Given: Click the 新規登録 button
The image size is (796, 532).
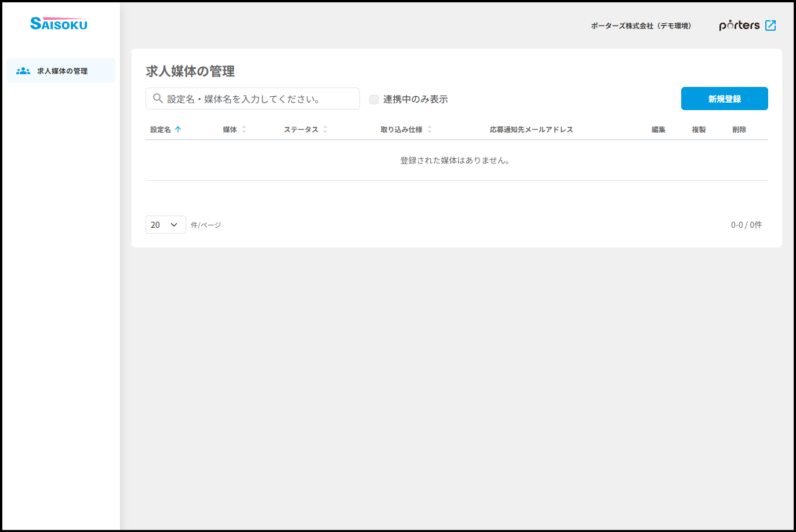Looking at the screenshot, I should point(725,99).
